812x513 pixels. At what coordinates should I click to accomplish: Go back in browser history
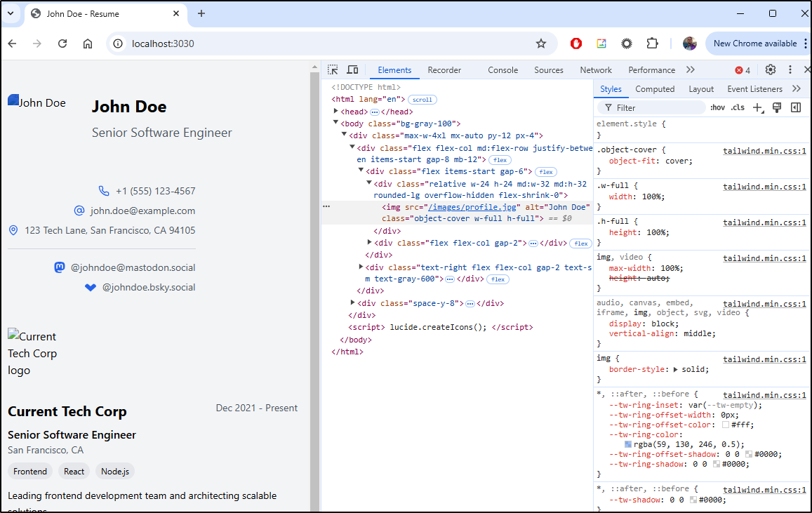tap(13, 44)
